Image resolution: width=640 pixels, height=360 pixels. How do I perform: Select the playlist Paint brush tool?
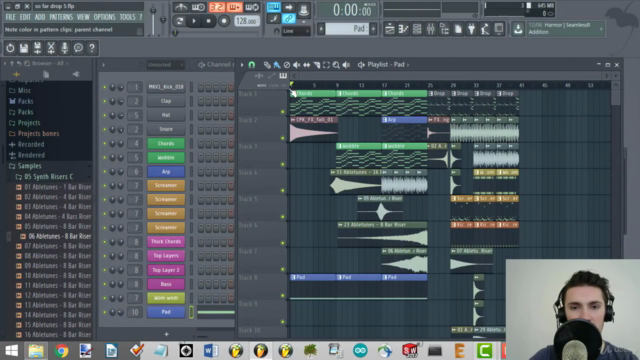pyautogui.click(x=277, y=64)
